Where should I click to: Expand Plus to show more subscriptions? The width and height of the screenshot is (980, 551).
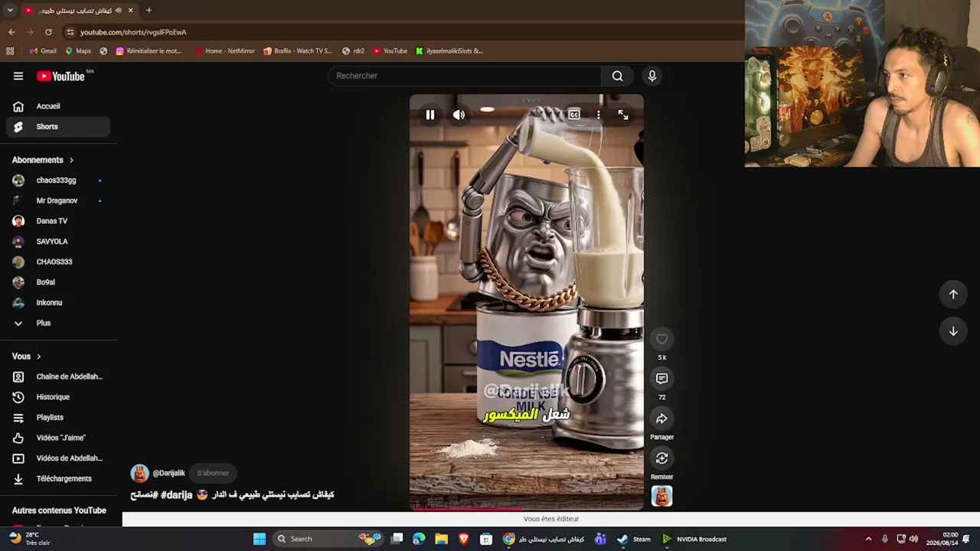(58, 323)
